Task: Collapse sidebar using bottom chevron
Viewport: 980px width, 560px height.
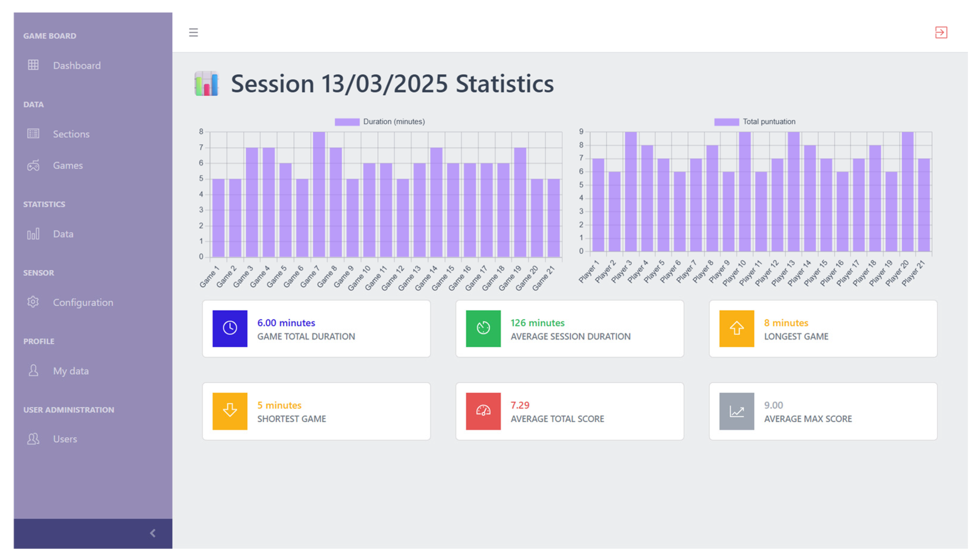Action: 153,533
